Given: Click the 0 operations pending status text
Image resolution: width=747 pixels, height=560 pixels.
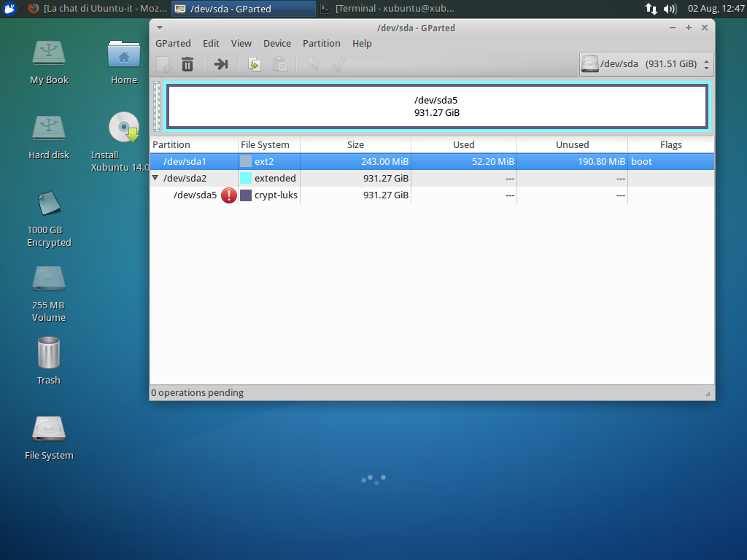Looking at the screenshot, I should coord(197,393).
